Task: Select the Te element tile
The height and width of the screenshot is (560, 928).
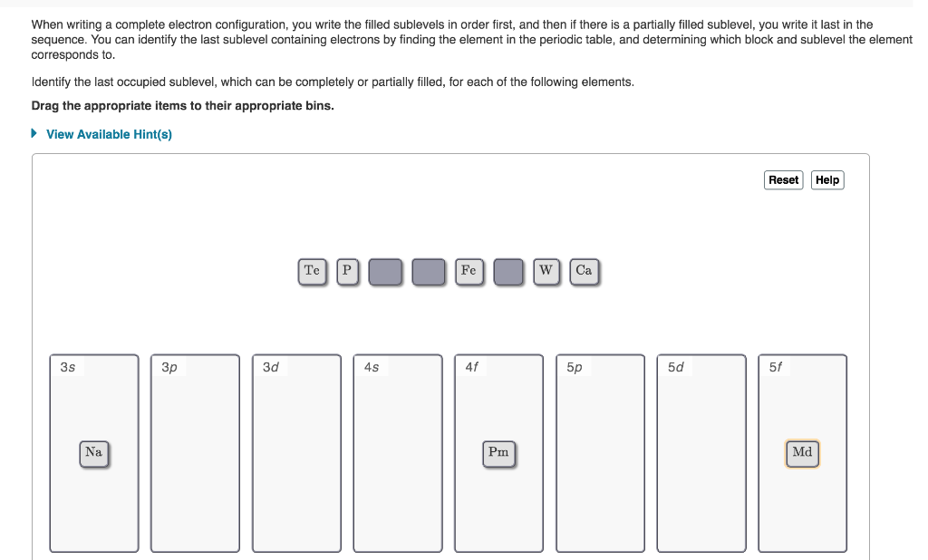Action: coord(312,271)
